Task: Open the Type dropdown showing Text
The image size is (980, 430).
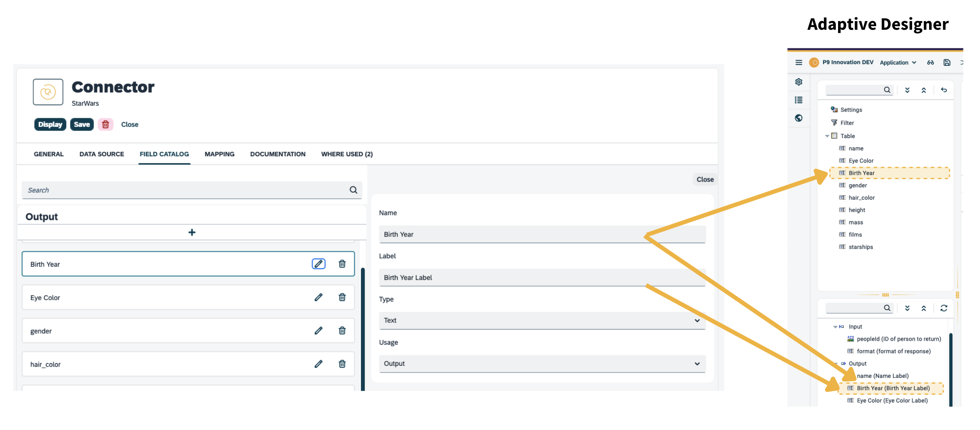Action: point(697,320)
